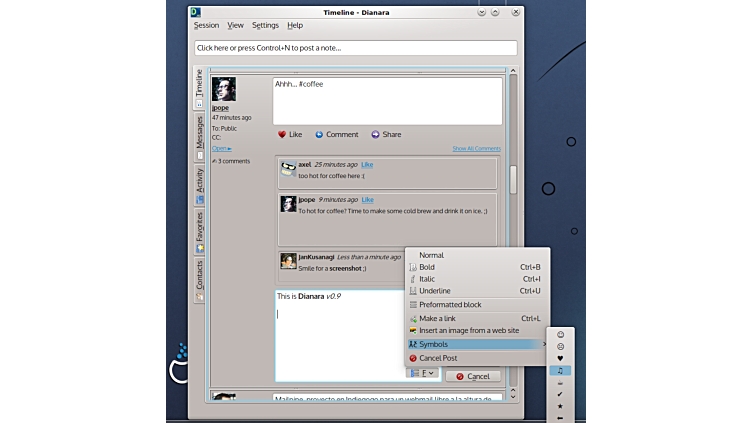Insert the check mark symbol
This screenshot has width=752, height=423.
click(560, 394)
